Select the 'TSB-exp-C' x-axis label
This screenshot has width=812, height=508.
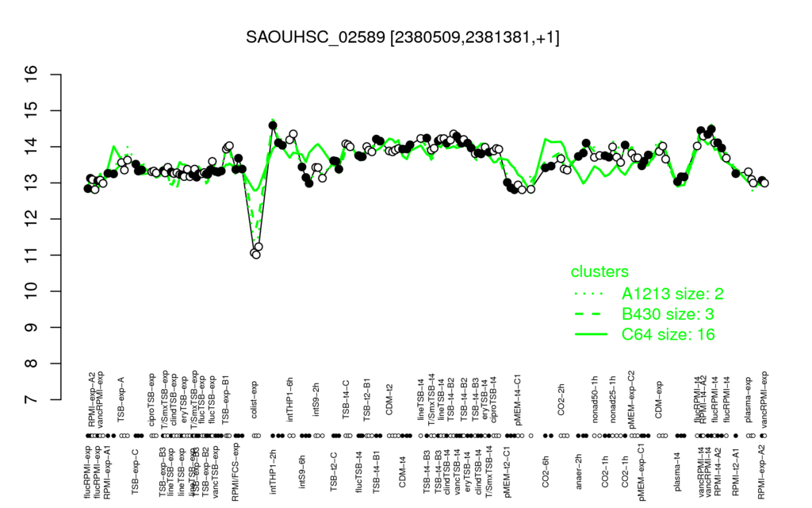pyautogui.click(x=135, y=471)
